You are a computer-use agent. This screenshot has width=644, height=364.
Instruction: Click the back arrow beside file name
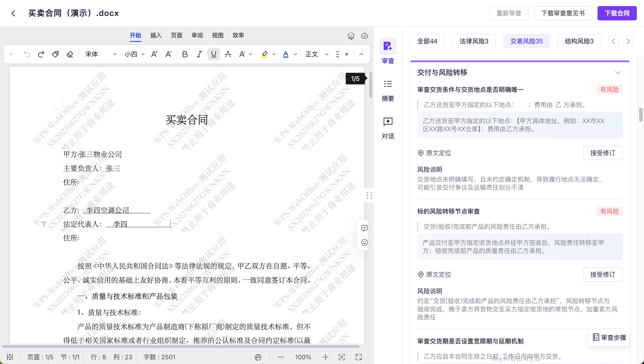pyautogui.click(x=13, y=13)
